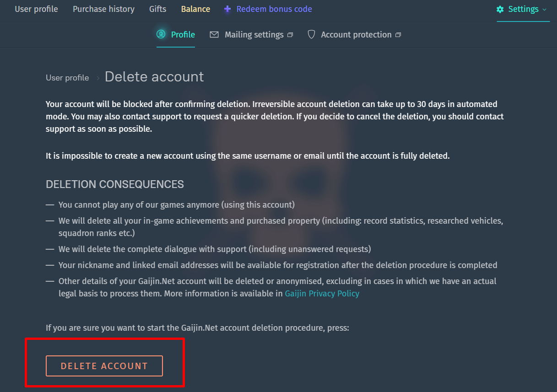Open the Account protection tab
The width and height of the screenshot is (557, 392).
coord(356,35)
